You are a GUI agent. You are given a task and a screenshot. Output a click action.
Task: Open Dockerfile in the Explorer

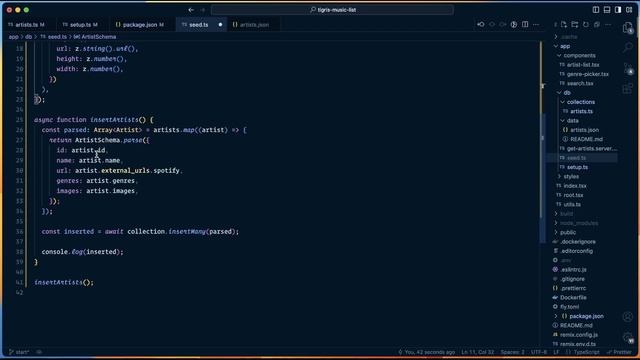[x=573, y=298]
